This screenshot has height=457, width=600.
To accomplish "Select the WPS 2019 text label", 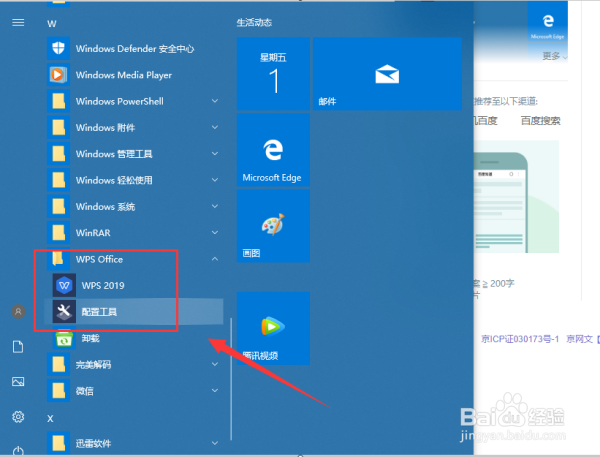I will 103,286.
